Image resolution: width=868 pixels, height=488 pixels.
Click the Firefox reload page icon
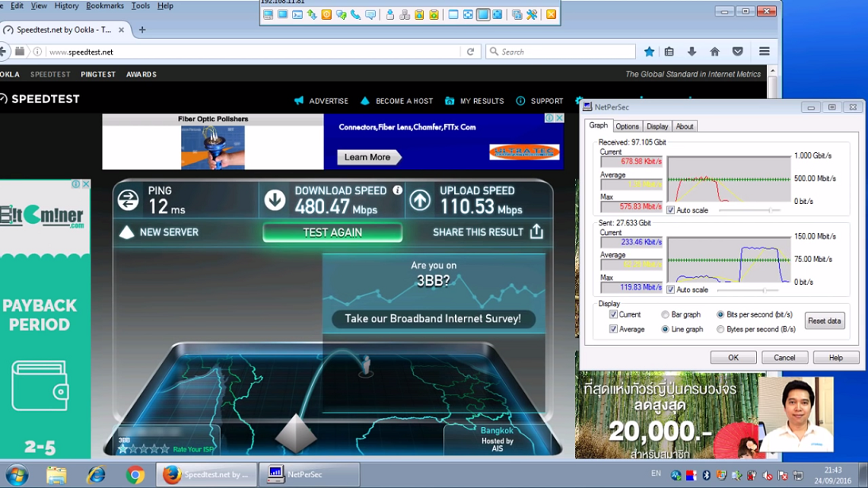(x=471, y=52)
